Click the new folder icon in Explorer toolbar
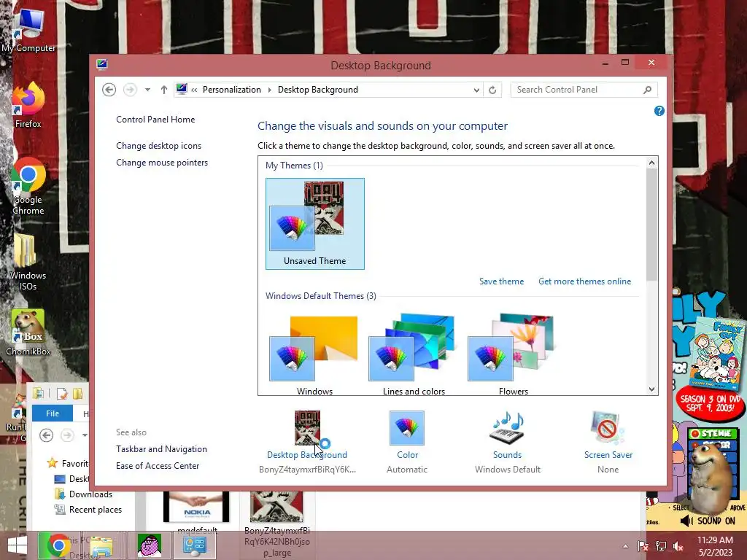The image size is (747, 560). [77, 393]
